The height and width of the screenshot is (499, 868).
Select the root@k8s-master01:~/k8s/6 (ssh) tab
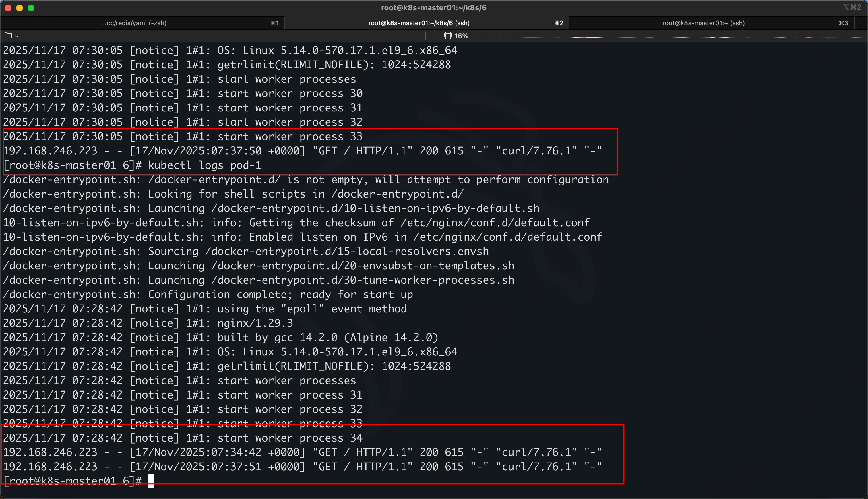[x=418, y=23]
